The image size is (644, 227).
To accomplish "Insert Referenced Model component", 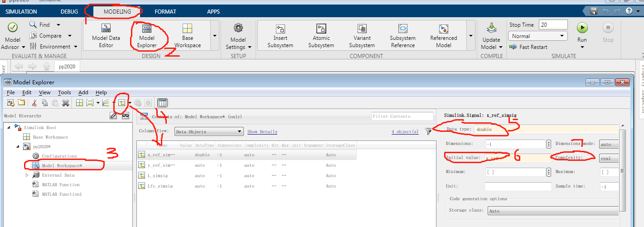I will pyautogui.click(x=443, y=35).
